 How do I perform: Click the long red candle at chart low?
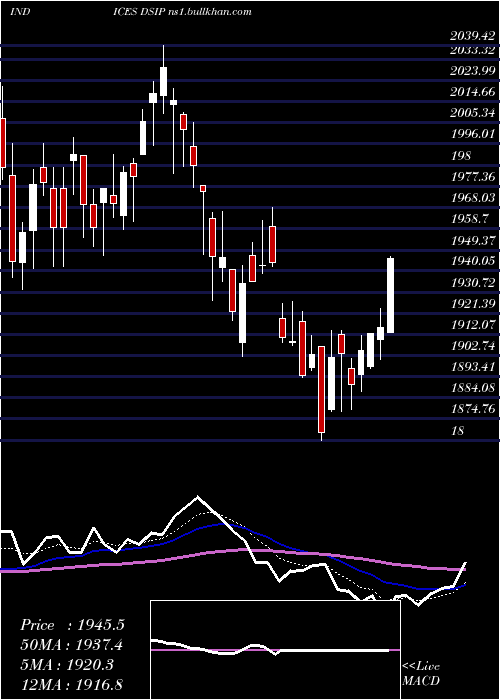[x=321, y=389]
